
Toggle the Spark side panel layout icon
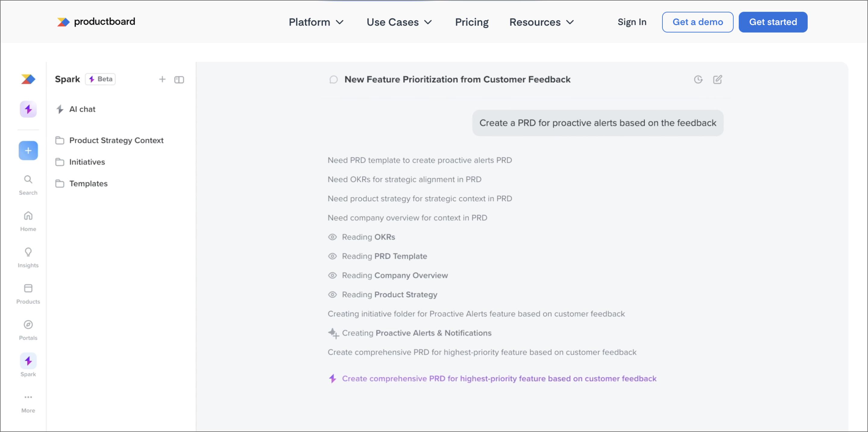click(x=179, y=80)
